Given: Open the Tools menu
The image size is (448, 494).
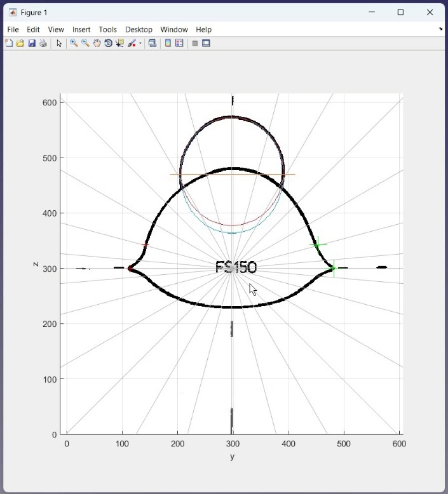Looking at the screenshot, I should click(x=107, y=29).
